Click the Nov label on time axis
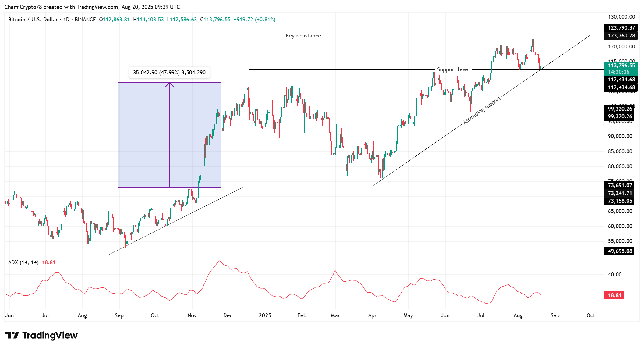 click(192, 315)
